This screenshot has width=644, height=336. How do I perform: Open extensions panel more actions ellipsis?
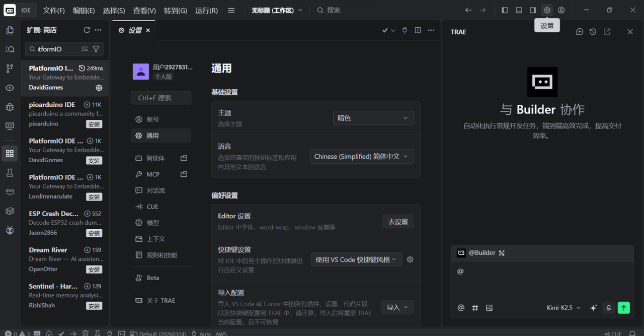pos(98,30)
